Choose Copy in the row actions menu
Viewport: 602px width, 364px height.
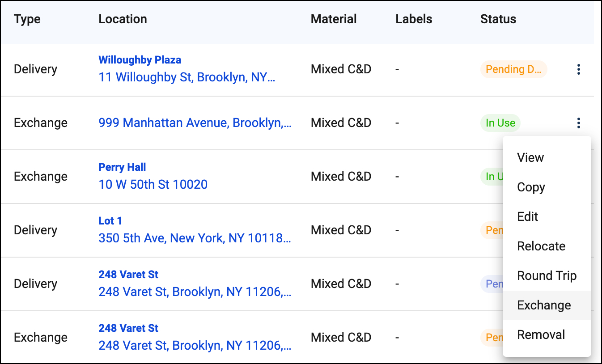click(x=531, y=187)
